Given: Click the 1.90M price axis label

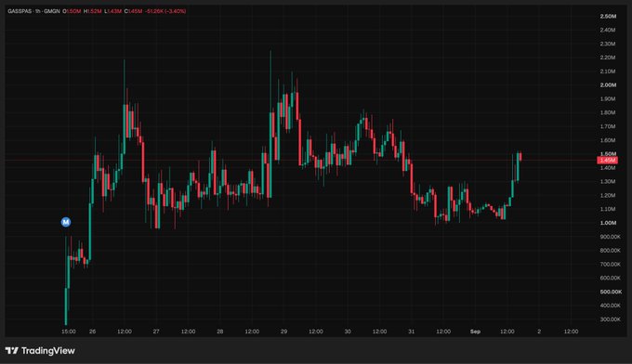Looking at the screenshot, I should pos(608,98).
